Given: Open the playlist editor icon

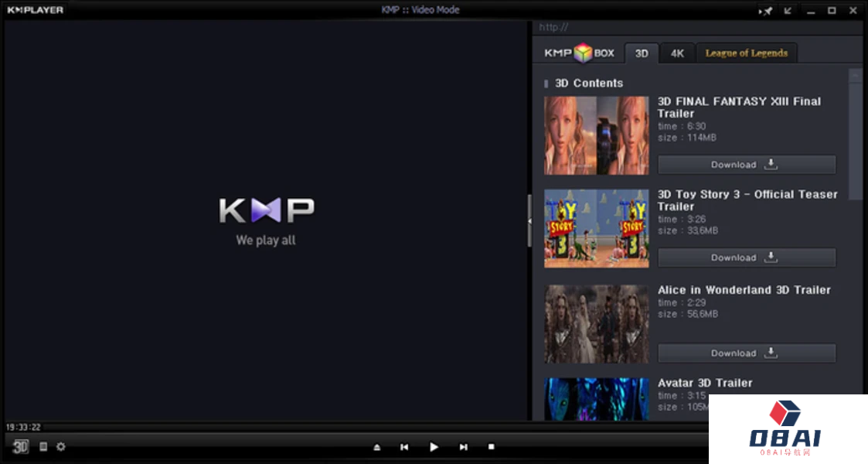Looking at the screenshot, I should tap(43, 446).
